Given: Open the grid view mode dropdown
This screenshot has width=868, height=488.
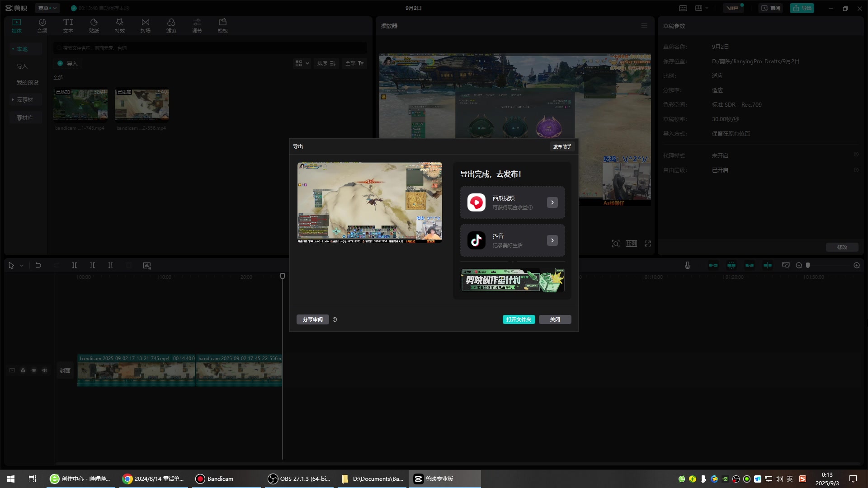Looking at the screenshot, I should (x=302, y=63).
